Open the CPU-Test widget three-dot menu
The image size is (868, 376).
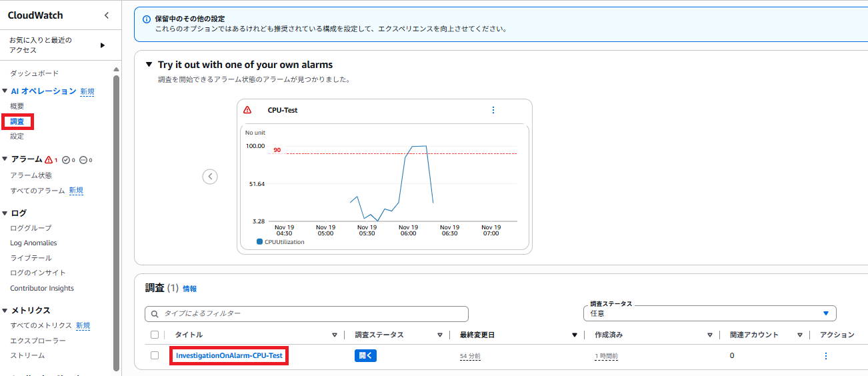[x=493, y=110]
